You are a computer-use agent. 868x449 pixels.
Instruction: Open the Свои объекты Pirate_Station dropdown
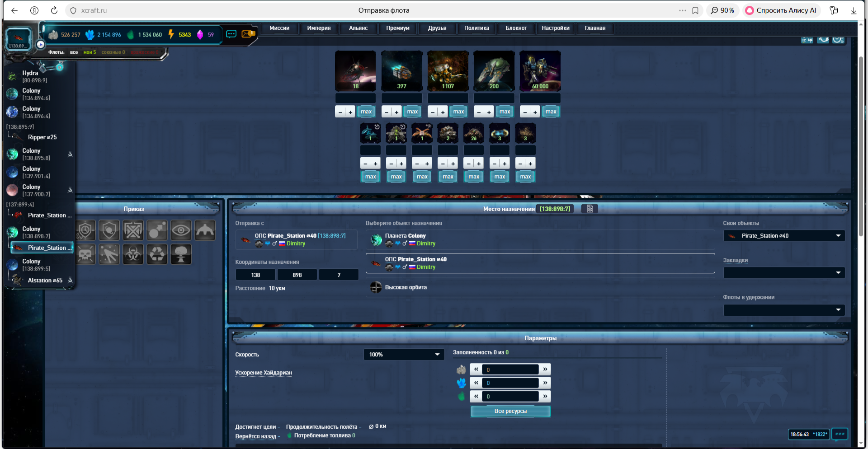(x=784, y=236)
